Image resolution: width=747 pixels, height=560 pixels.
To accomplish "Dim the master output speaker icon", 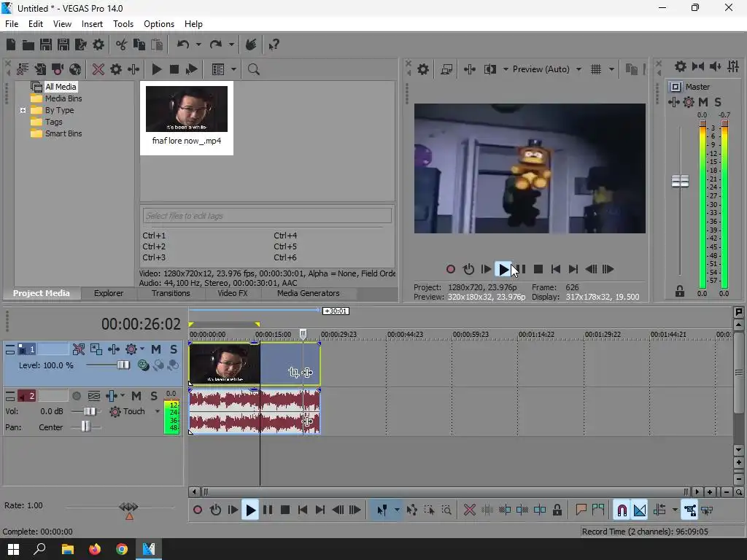I will point(715,66).
